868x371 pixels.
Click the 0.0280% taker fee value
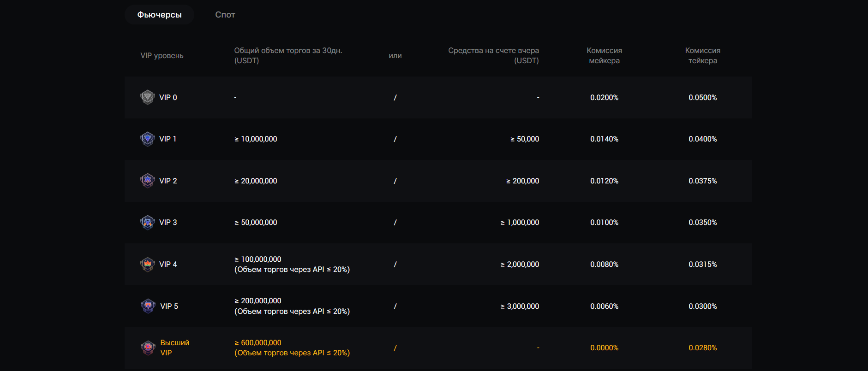click(702, 347)
